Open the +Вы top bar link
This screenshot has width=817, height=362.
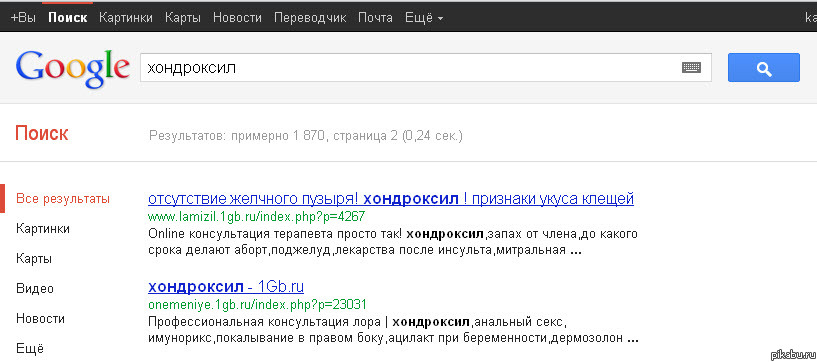pyautogui.click(x=23, y=18)
